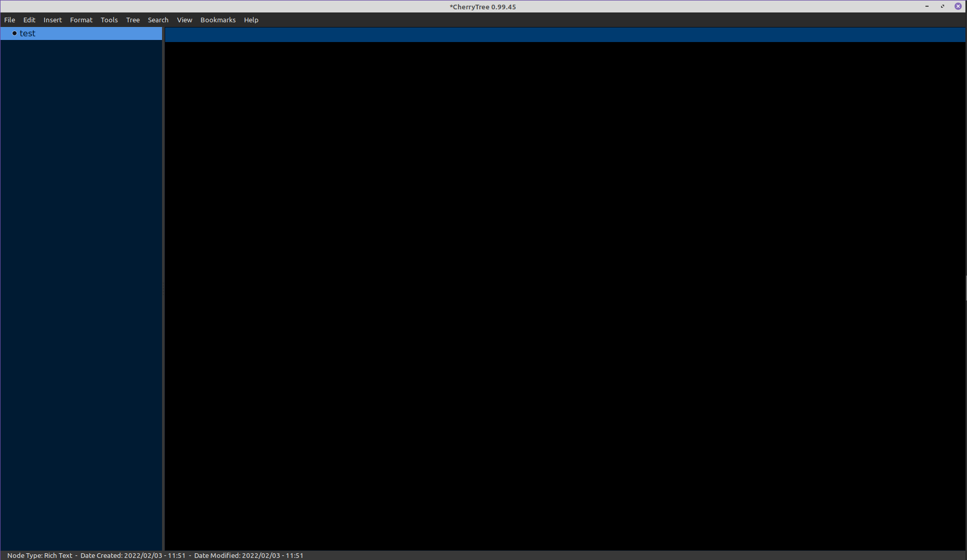The height and width of the screenshot is (560, 967).
Task: Open the Tree menu
Action: pos(133,20)
